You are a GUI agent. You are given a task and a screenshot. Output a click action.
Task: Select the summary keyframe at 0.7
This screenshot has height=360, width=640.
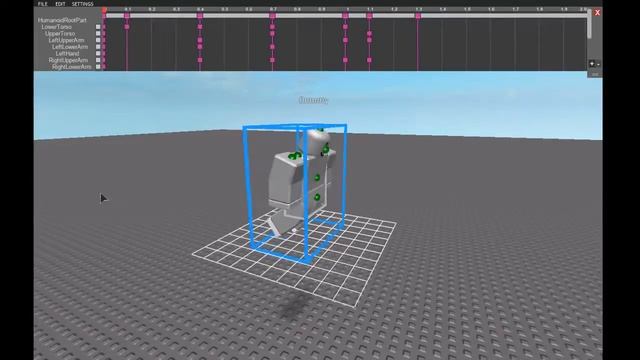tap(272, 16)
